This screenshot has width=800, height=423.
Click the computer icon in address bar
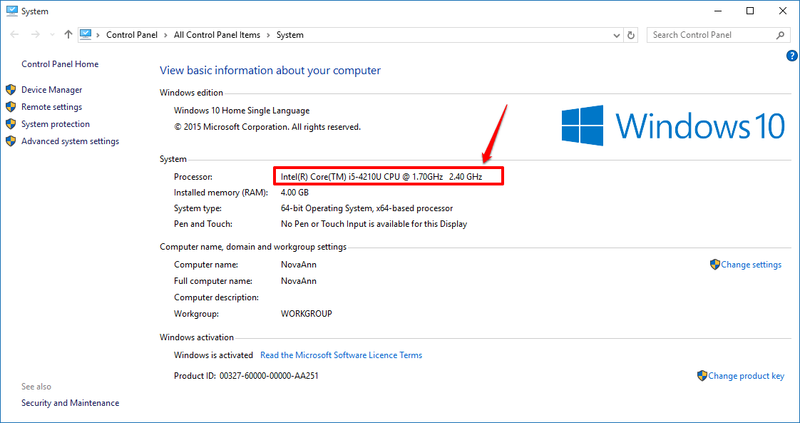pyautogui.click(x=86, y=35)
